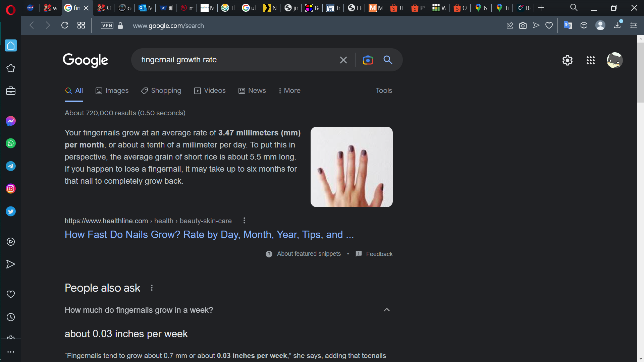
Task: Open Player in sidebar
Action: pos(11,242)
